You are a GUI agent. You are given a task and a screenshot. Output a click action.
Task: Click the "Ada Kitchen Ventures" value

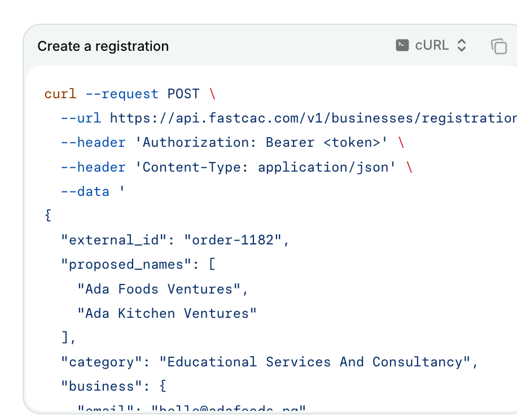(x=167, y=313)
